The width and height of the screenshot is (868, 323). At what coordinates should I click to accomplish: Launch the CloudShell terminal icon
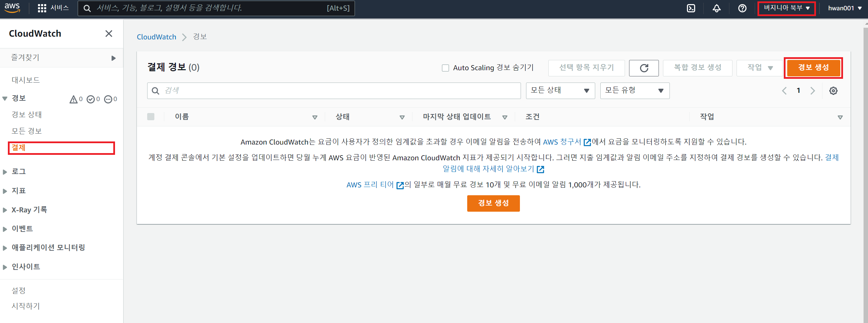click(691, 8)
